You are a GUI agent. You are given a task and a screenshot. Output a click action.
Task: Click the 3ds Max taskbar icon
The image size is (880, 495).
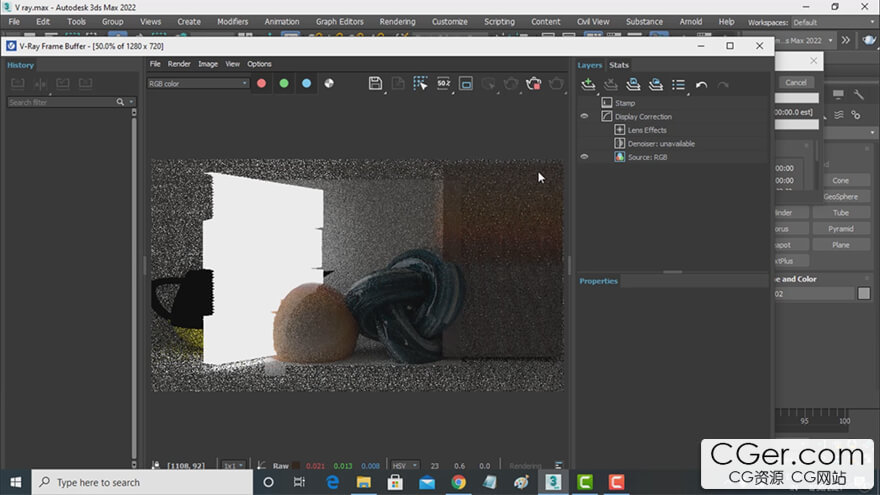[553, 482]
